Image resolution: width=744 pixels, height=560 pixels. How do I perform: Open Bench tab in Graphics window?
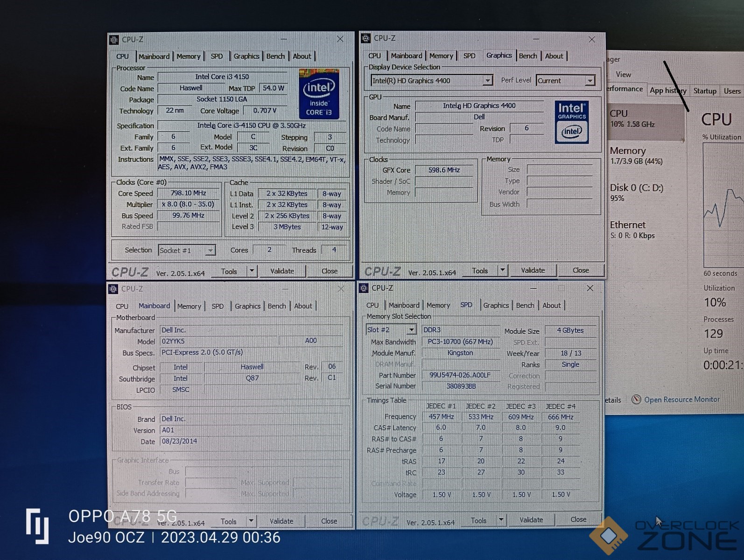pos(528,56)
